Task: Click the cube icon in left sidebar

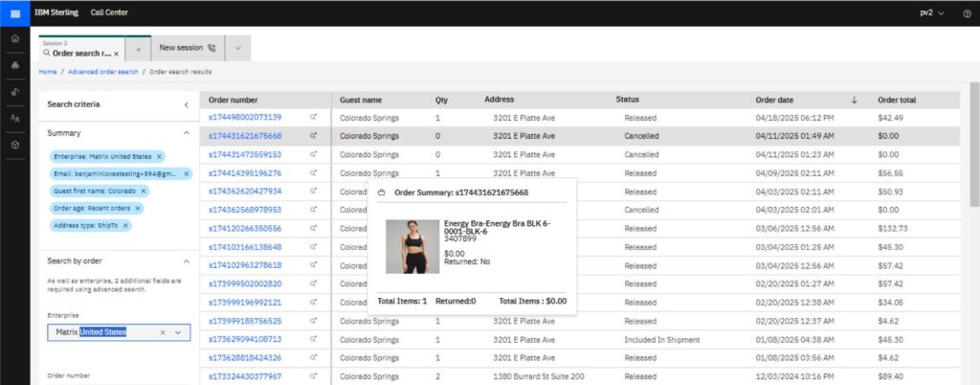Action: coord(14,143)
